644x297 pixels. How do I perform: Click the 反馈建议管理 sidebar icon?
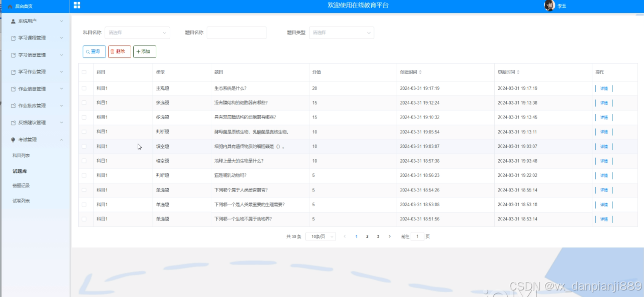(x=13, y=122)
